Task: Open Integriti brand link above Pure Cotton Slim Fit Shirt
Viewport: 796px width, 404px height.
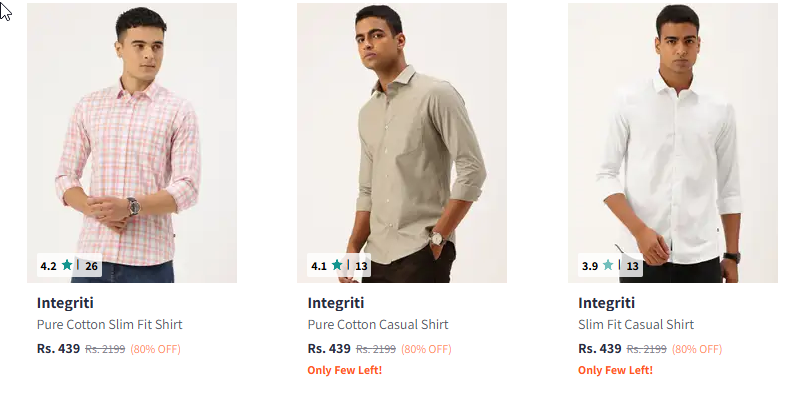Action: click(x=65, y=302)
